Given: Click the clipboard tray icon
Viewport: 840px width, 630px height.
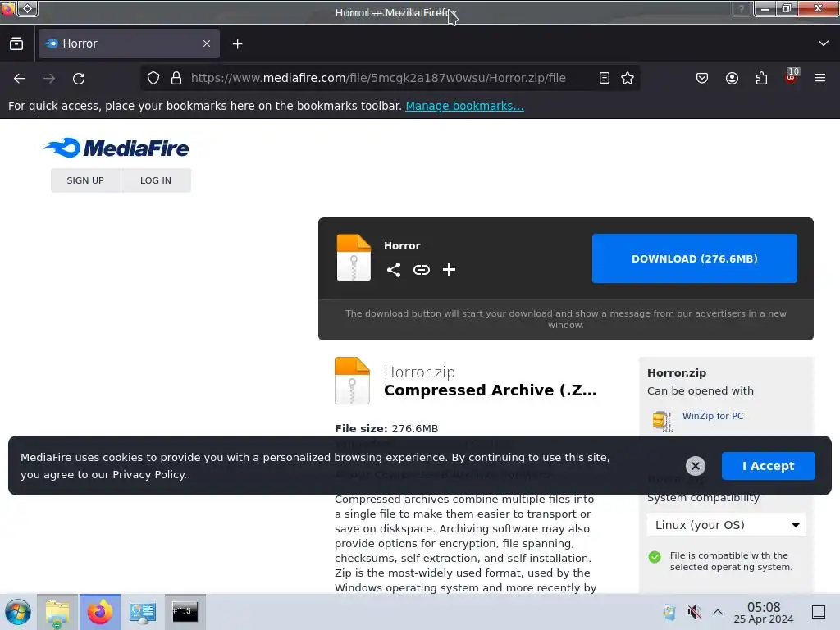Looking at the screenshot, I should point(669,612).
